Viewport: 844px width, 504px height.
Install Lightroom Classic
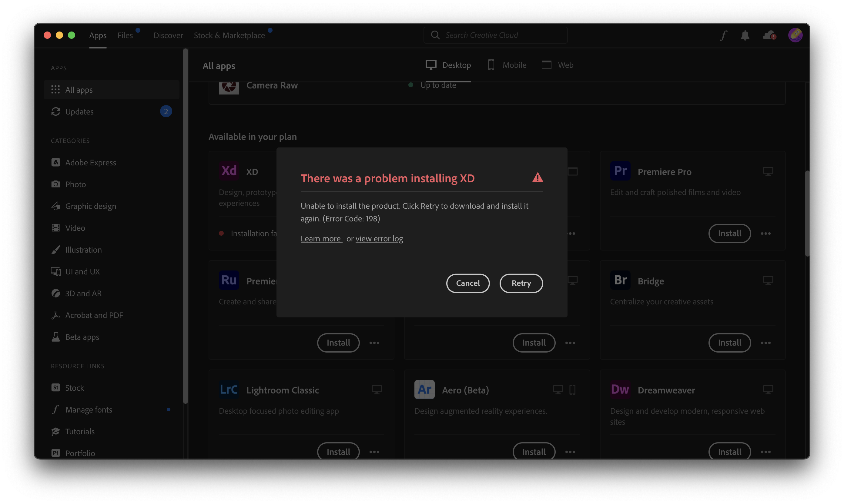point(338,452)
